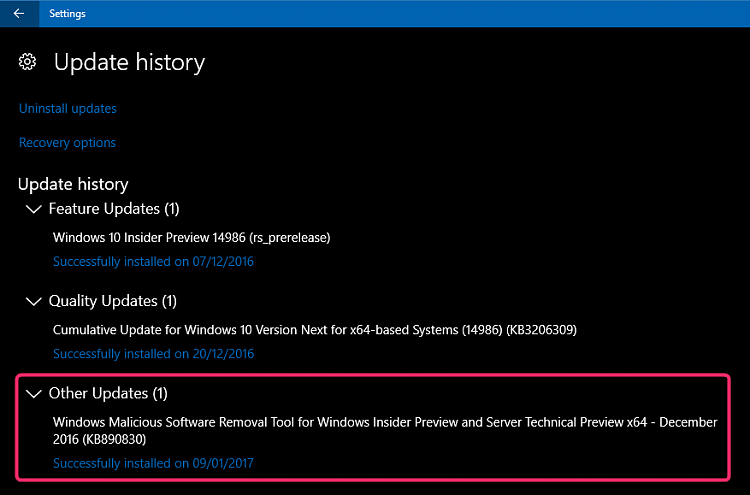
Task: Open Successfully installed on 20/12/2016 link
Action: [153, 354]
